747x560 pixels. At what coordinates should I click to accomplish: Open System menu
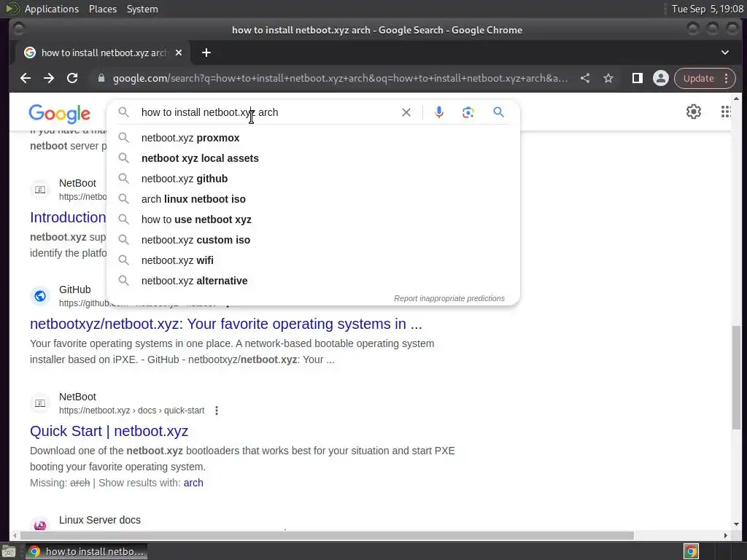(142, 9)
